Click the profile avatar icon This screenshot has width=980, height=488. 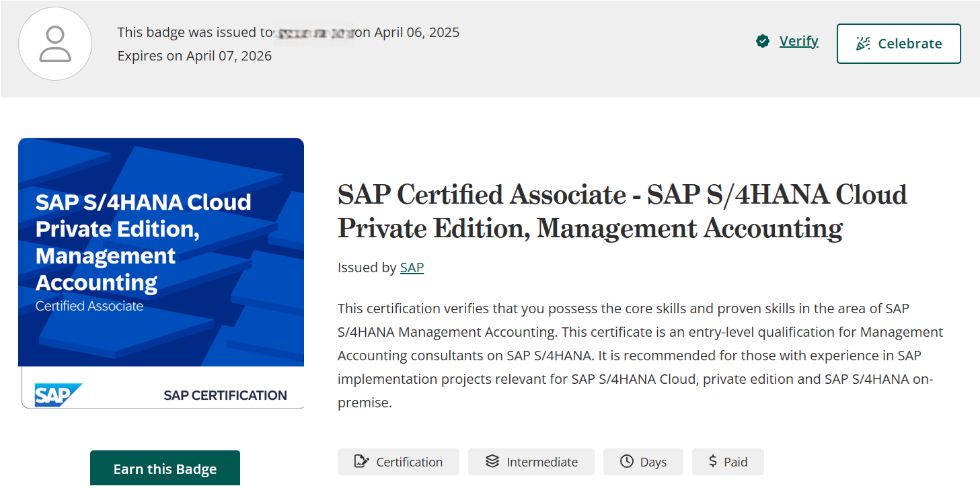click(54, 44)
